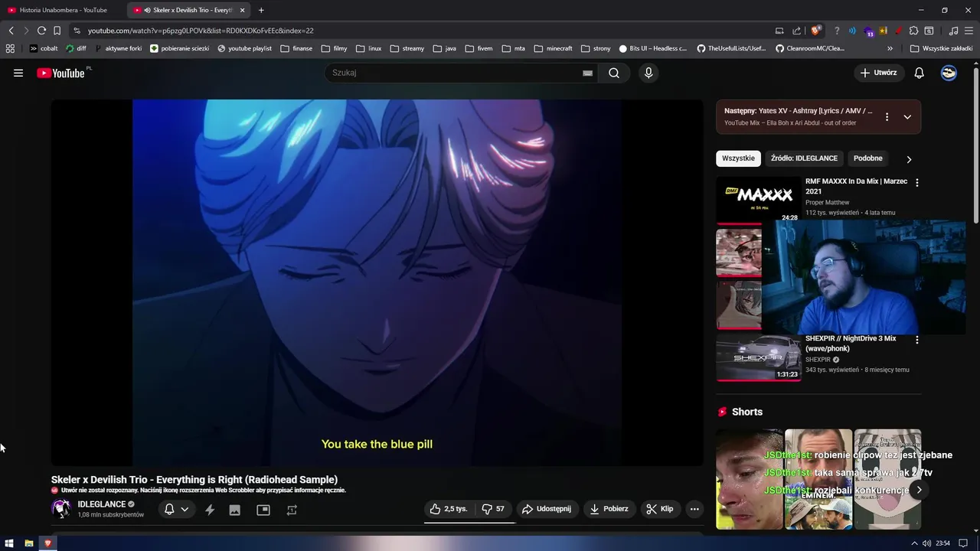980x551 pixels.
Task: Show more filter chips with right arrow
Action: (x=909, y=159)
